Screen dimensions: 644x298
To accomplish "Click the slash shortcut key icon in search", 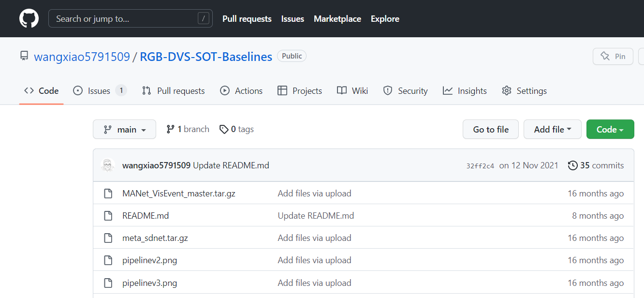I will 204,18.
